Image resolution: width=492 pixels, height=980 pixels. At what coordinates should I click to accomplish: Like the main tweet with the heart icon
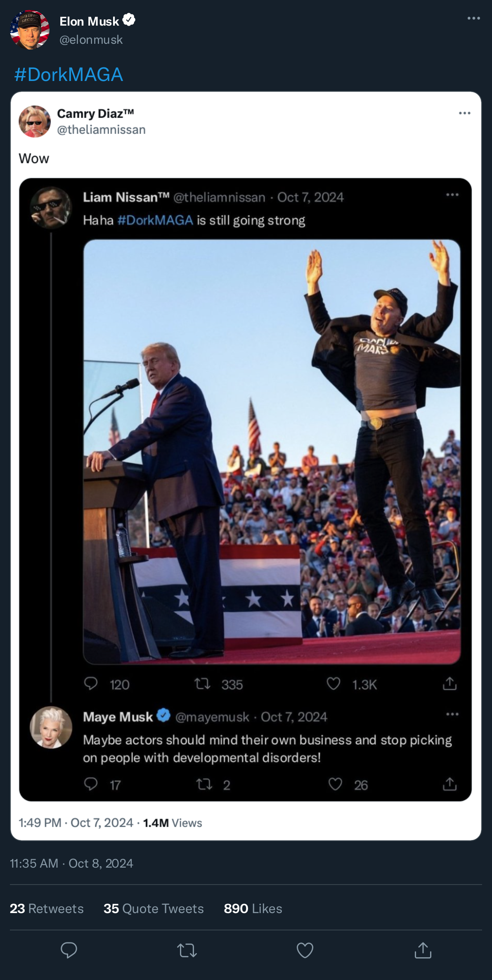click(305, 950)
